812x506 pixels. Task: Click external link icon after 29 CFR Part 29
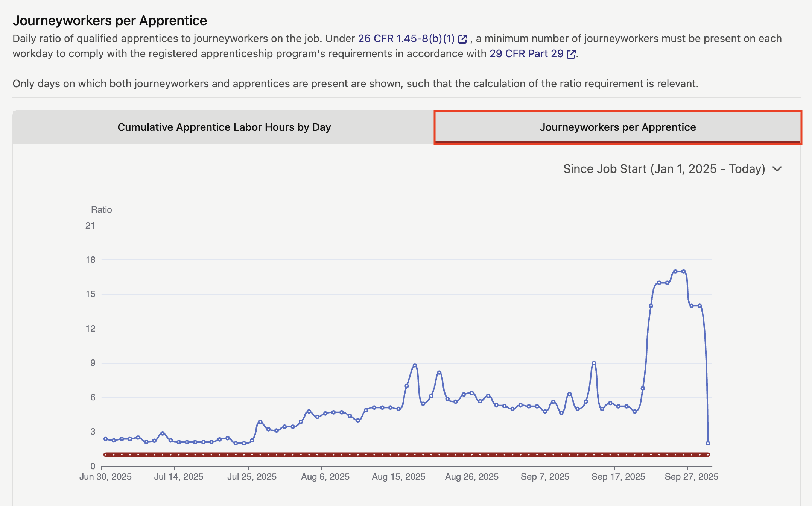pyautogui.click(x=571, y=54)
